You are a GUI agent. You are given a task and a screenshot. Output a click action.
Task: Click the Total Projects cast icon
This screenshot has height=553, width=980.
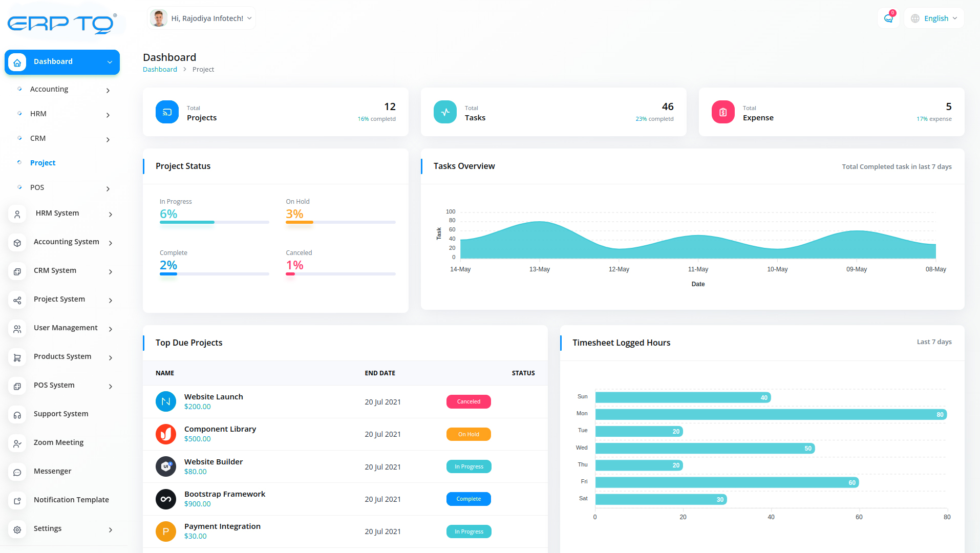point(167,112)
